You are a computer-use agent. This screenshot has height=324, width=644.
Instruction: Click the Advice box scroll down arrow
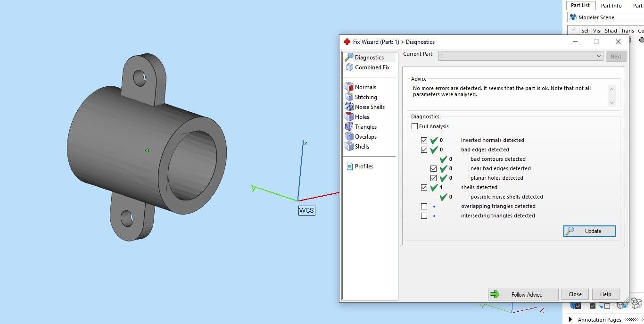[611, 102]
